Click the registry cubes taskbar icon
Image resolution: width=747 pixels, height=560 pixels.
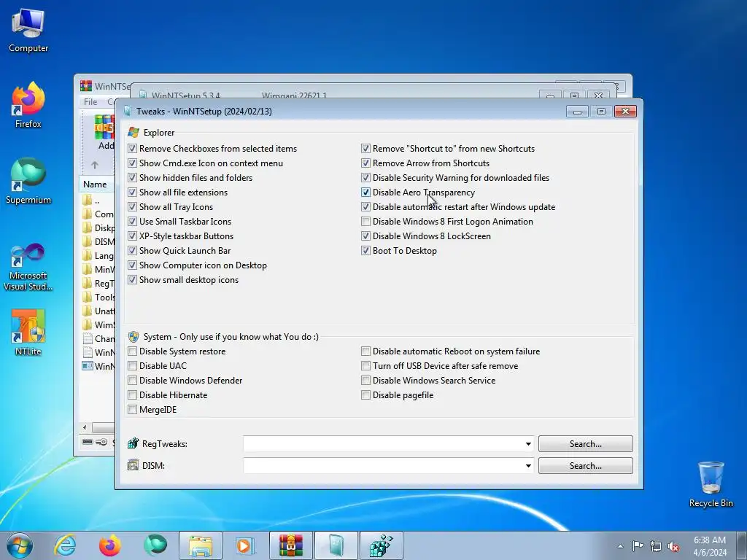point(381,545)
